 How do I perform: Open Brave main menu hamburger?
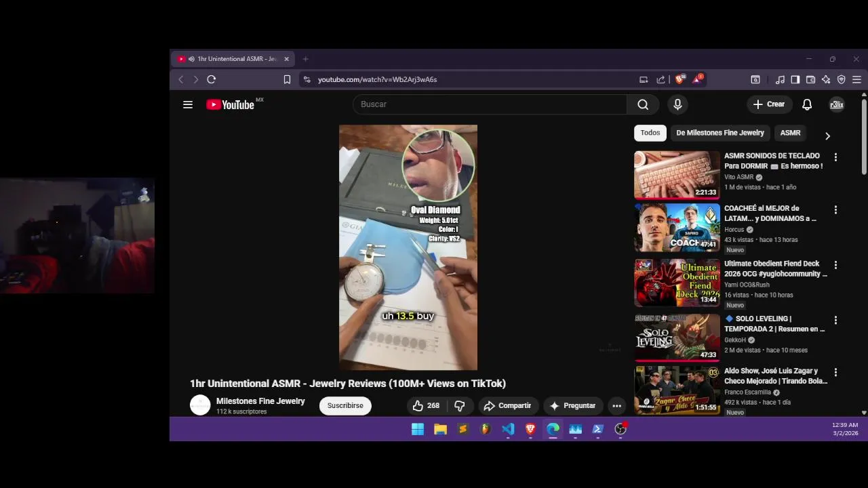click(856, 79)
